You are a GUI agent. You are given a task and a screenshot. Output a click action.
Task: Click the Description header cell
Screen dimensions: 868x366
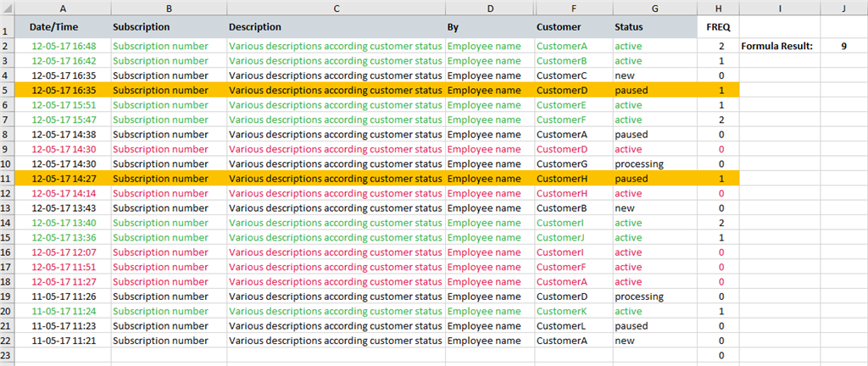(336, 27)
